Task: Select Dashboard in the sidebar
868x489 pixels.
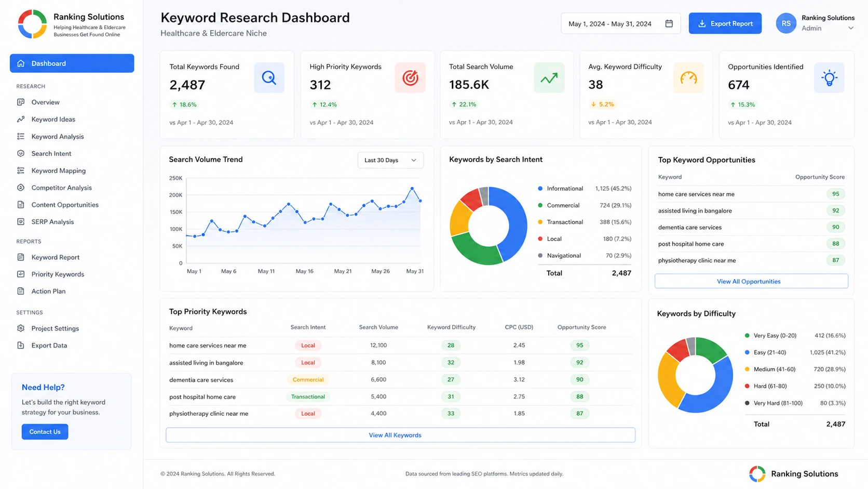Action: click(x=72, y=63)
